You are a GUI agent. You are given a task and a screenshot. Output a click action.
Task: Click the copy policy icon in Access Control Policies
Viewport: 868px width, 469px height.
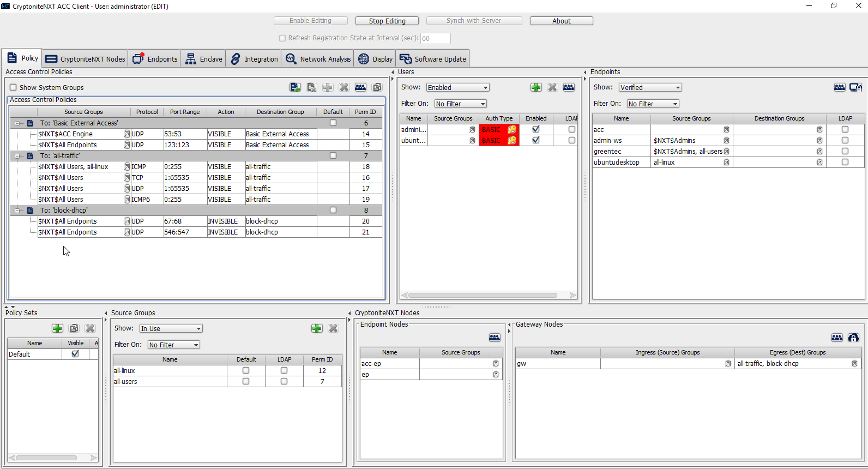point(377,87)
